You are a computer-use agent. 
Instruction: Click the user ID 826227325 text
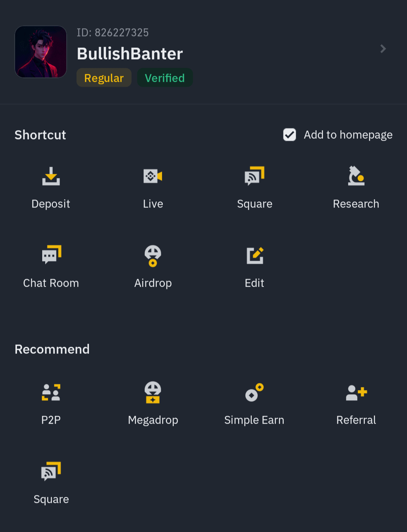point(113,33)
